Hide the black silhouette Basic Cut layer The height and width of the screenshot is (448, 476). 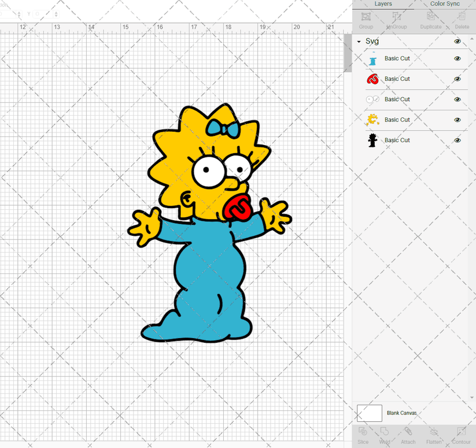(457, 140)
